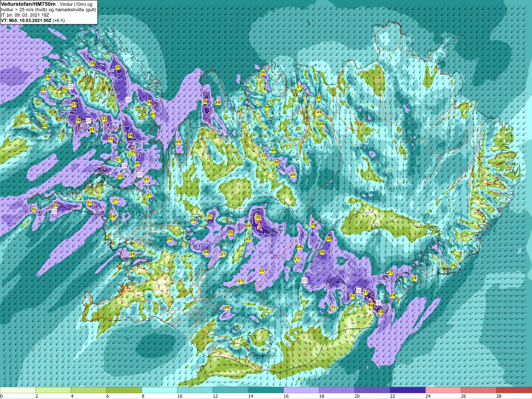Select the legend scale value "22"
The image size is (532, 399).
pos(392,396)
